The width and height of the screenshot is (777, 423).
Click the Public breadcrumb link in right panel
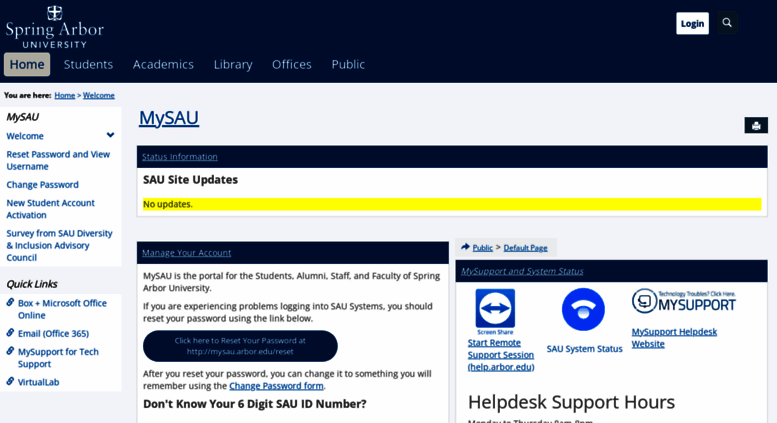pos(483,248)
